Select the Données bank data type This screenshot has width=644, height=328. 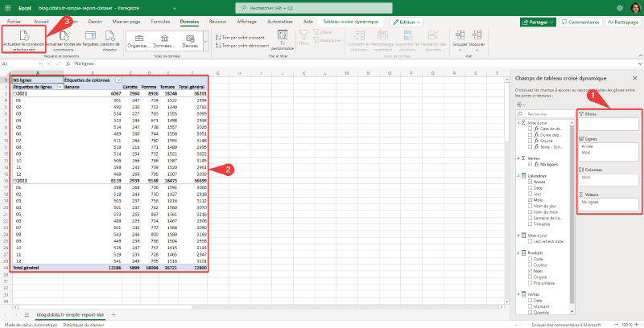click(x=164, y=42)
